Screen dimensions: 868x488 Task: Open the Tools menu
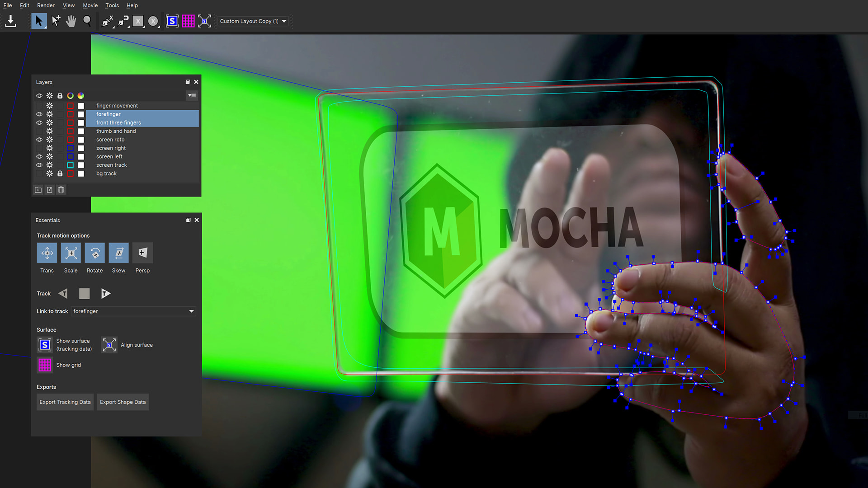[112, 5]
